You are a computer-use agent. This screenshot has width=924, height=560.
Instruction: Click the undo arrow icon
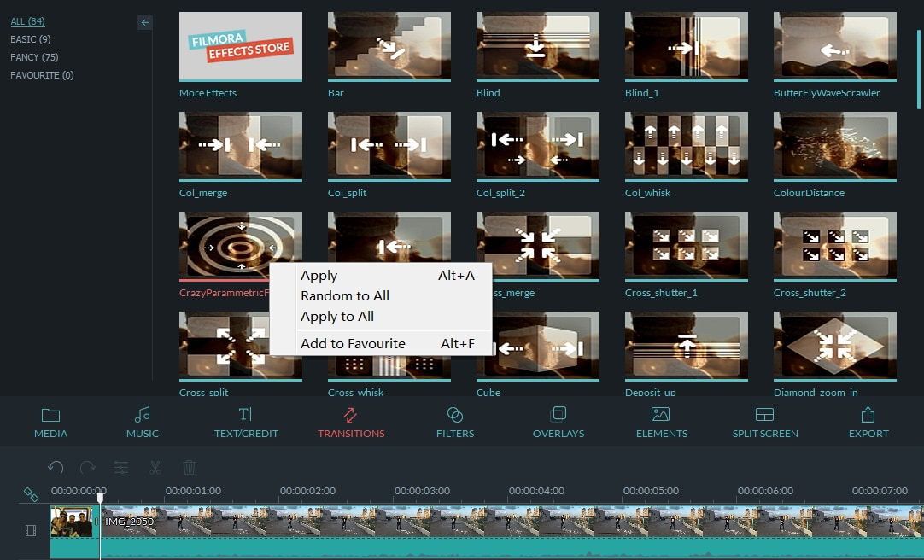coord(56,468)
